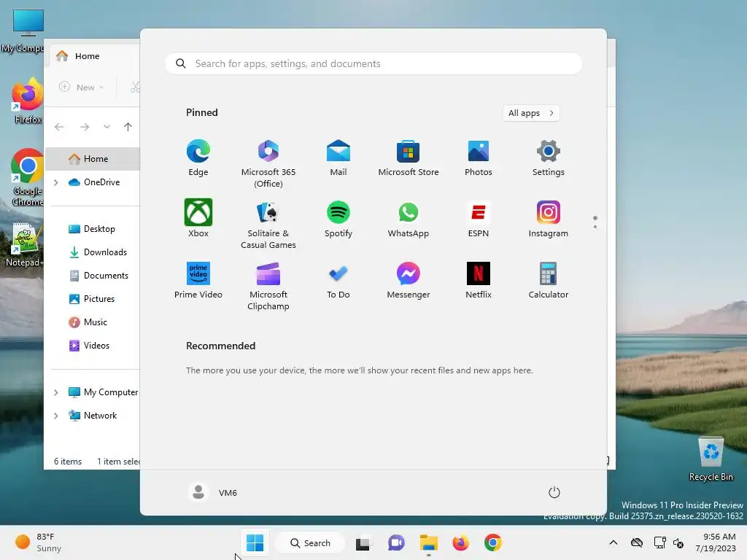Open Downloads in Explorer sidebar
The height and width of the screenshot is (560, 747).
98,252
